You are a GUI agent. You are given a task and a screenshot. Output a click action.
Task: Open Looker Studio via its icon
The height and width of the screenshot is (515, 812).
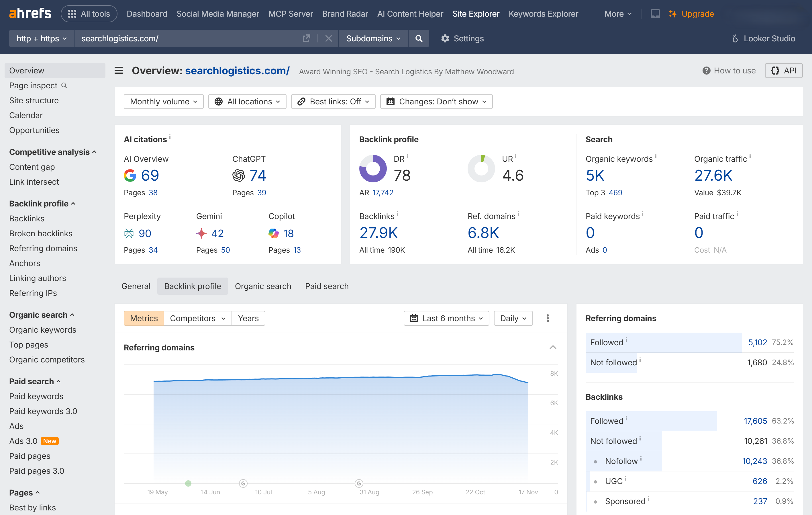tap(735, 38)
